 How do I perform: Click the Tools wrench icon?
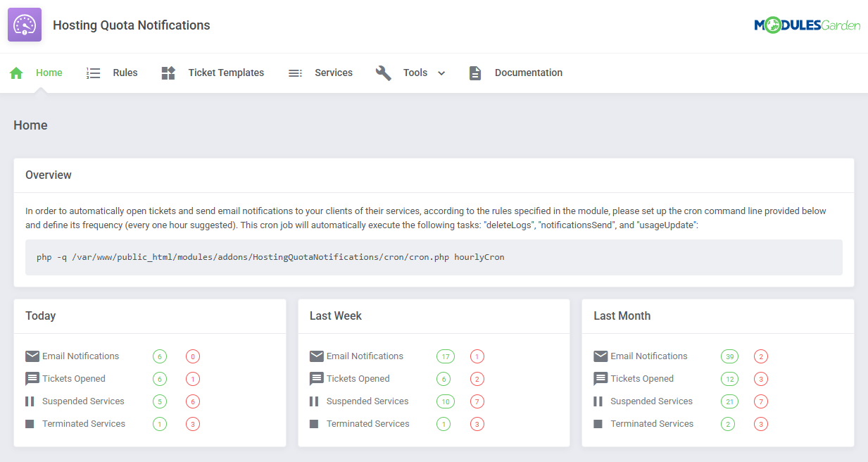pos(384,73)
